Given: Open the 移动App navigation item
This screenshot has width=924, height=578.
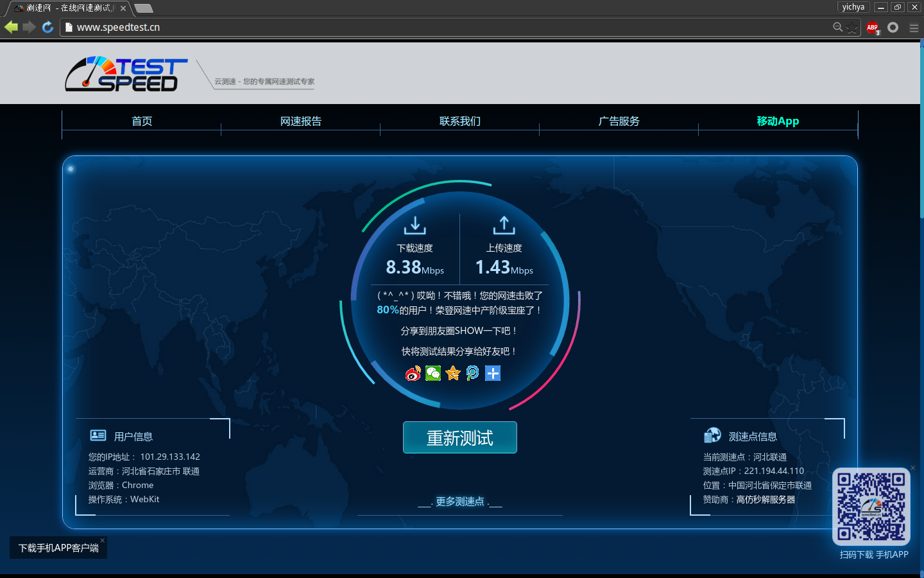Looking at the screenshot, I should pos(778,121).
